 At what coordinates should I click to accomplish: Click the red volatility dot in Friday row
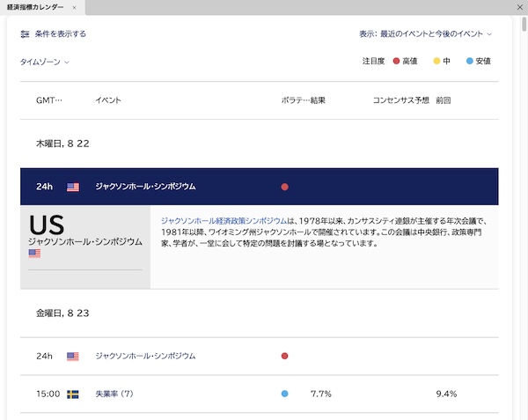(x=284, y=356)
